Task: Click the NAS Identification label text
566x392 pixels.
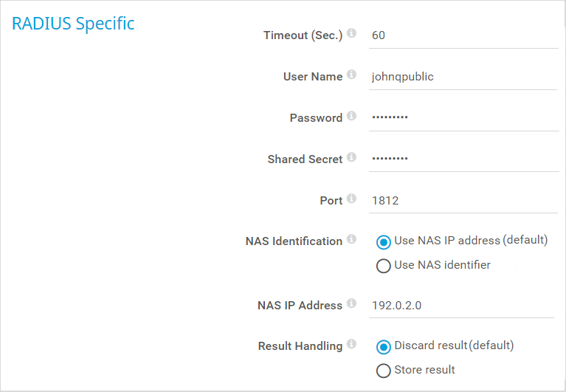Action: click(294, 241)
